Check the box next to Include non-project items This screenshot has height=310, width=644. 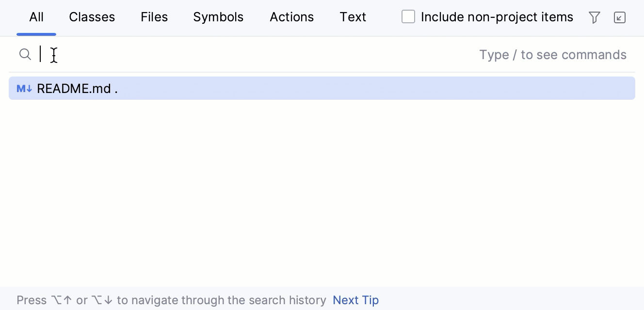point(408,16)
